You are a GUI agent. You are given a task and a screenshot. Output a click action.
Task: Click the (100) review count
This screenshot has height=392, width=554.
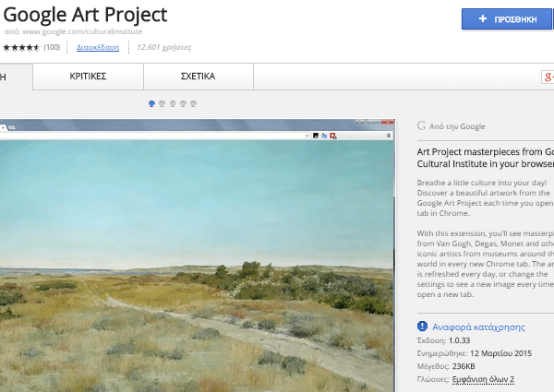tap(52, 47)
